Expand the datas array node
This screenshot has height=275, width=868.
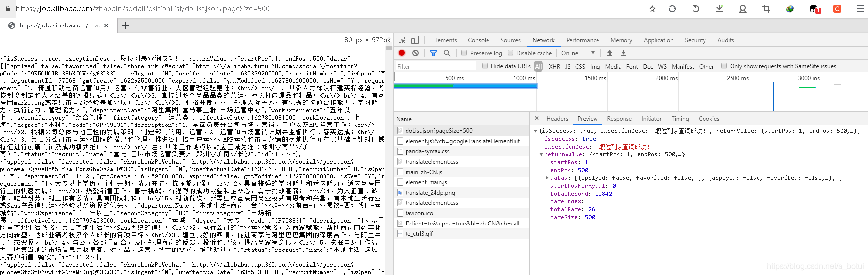tap(547, 178)
